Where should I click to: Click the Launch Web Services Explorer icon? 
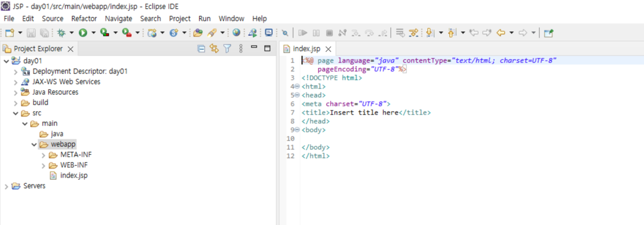[x=253, y=33]
